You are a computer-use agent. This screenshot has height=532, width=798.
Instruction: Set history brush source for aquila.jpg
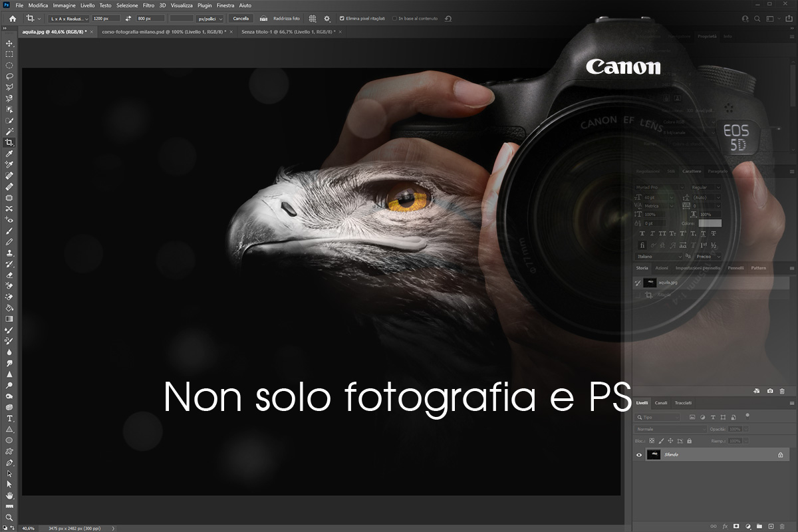(638, 283)
